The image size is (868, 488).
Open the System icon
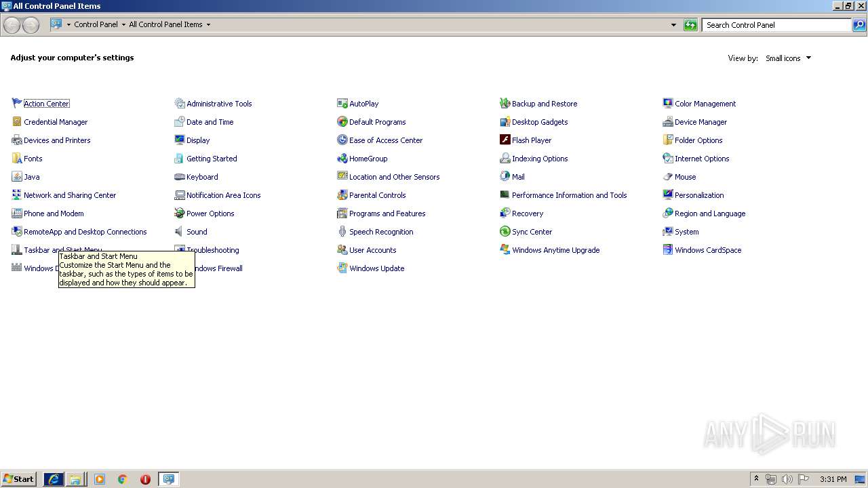coord(668,232)
